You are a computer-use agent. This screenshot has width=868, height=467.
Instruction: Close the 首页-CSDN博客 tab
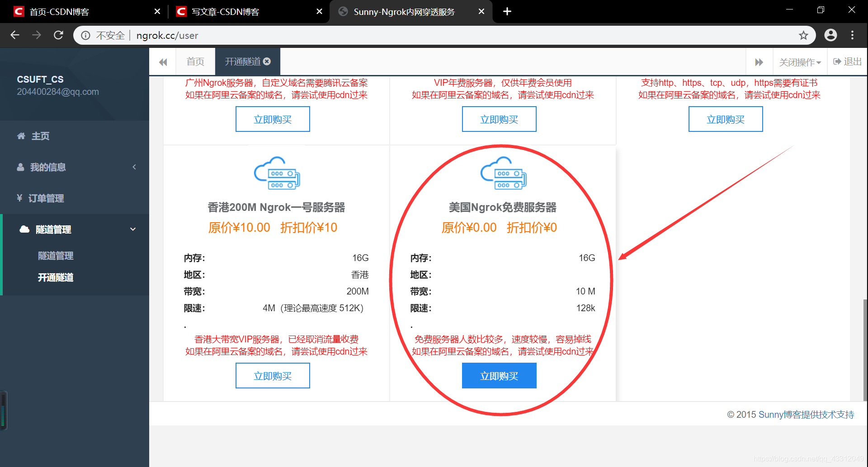[x=157, y=11]
